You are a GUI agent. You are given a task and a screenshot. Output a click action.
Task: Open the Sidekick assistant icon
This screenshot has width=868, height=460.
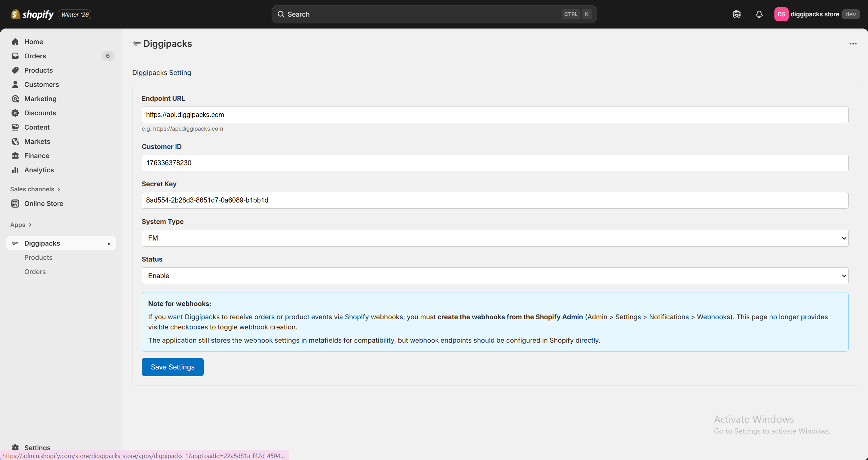(x=736, y=14)
